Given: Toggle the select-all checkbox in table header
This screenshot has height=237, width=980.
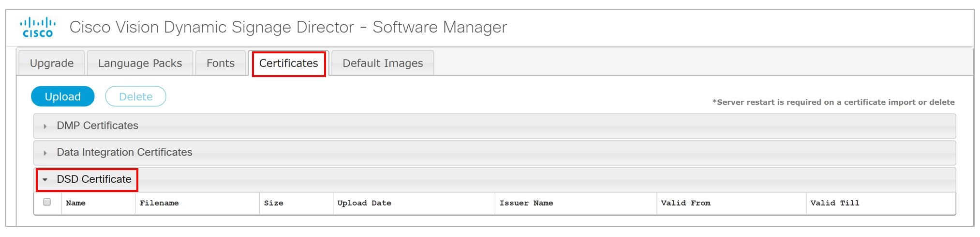Looking at the screenshot, I should (47, 202).
